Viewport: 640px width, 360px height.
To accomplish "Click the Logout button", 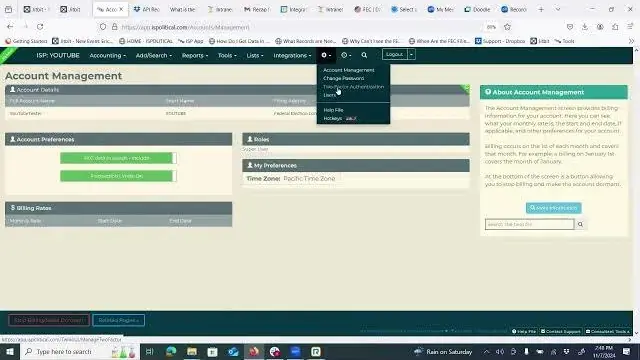I will click(x=395, y=54).
